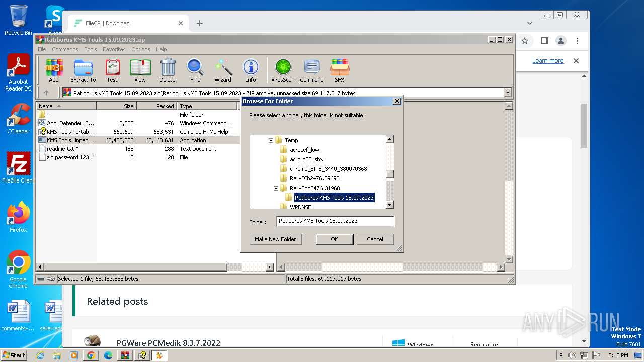Open the Tools menu
644x362 pixels.
coord(91,49)
